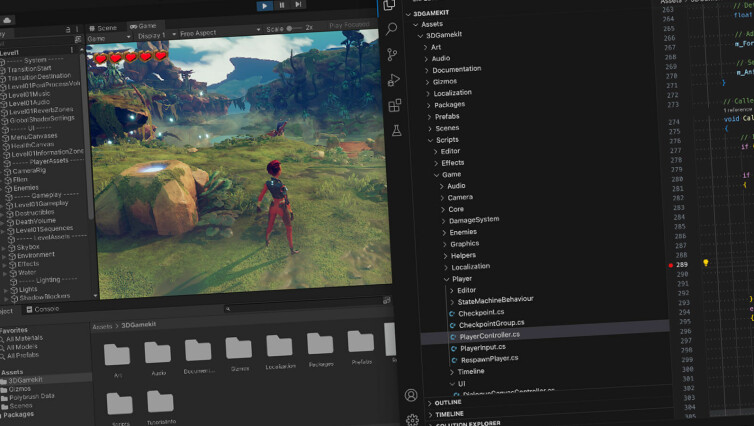
Task: Open Run and Debug icon
Action: point(394,80)
